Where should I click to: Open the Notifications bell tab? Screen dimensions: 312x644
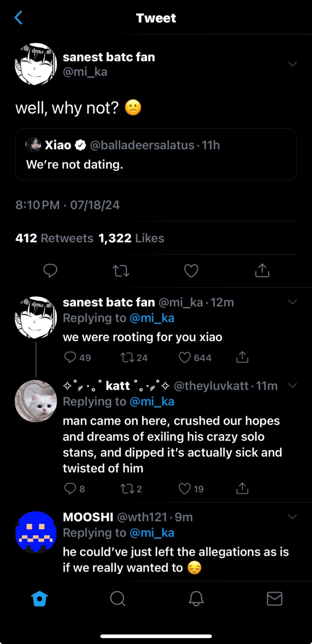196,598
